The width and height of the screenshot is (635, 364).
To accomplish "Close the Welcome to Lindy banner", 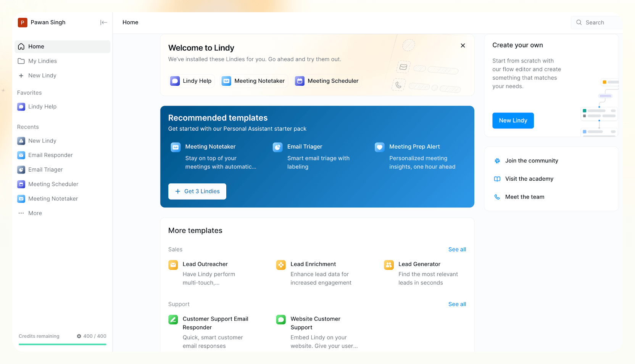I will 463,45.
